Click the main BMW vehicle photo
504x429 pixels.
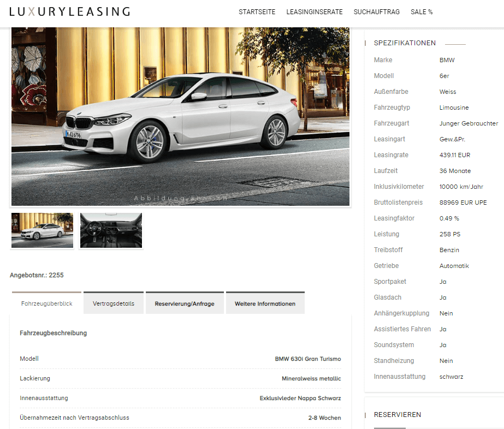180,116
